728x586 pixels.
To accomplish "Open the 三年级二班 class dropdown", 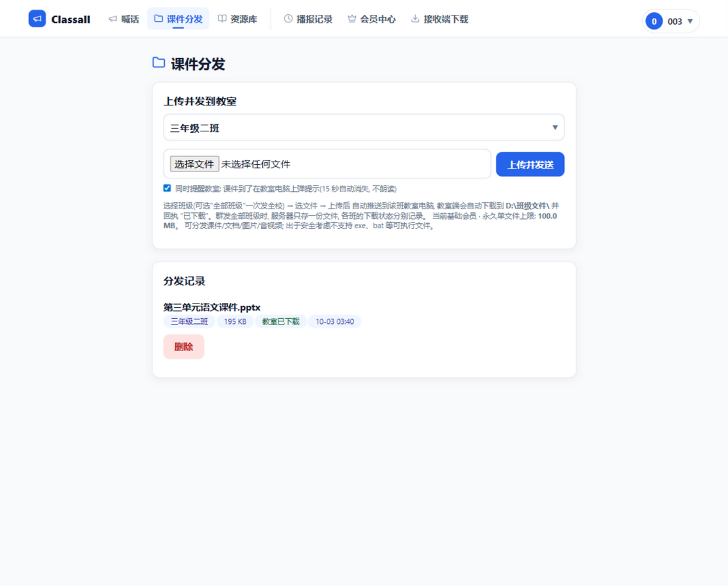I will point(364,128).
